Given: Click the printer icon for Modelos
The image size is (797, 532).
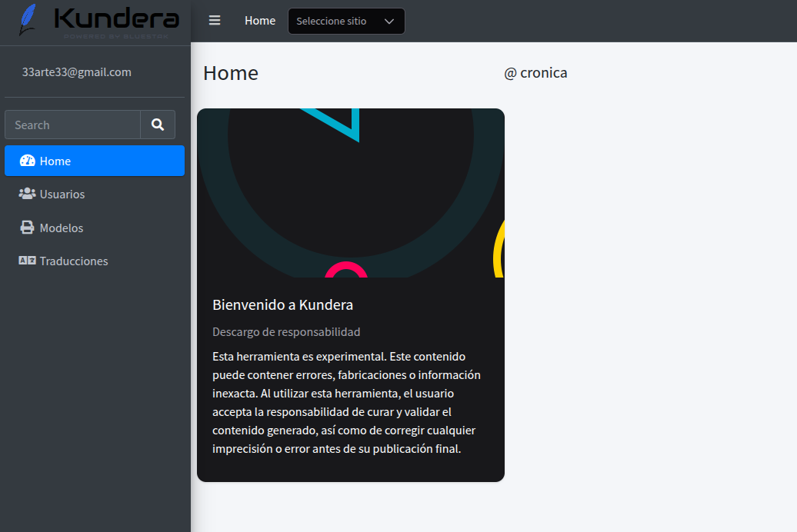Looking at the screenshot, I should click(28, 228).
